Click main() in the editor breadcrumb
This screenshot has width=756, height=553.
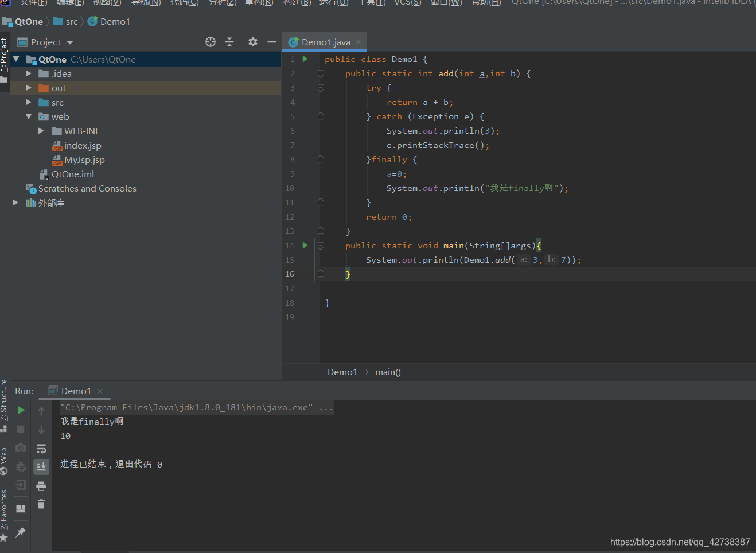point(388,372)
